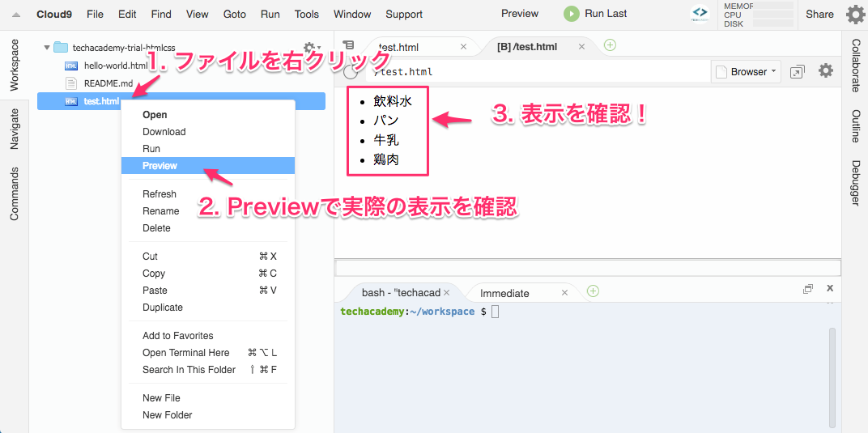Click the preview pane settings gear

(825, 71)
